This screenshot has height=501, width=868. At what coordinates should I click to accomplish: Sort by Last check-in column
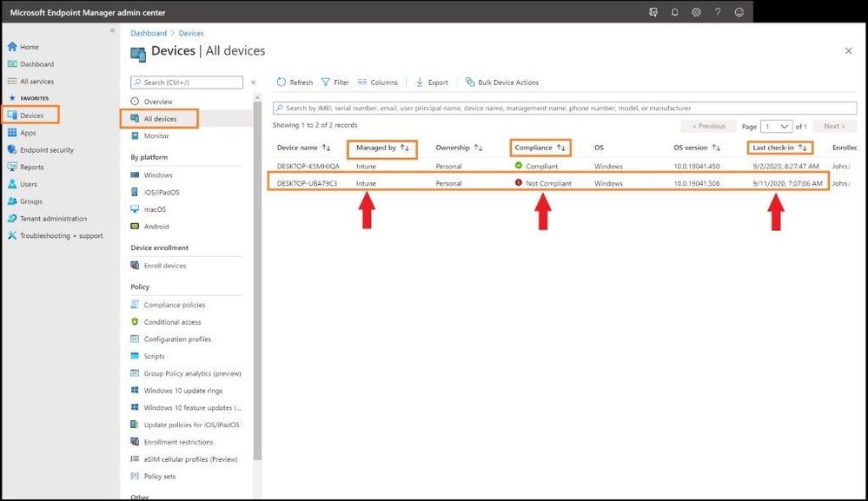pos(780,148)
